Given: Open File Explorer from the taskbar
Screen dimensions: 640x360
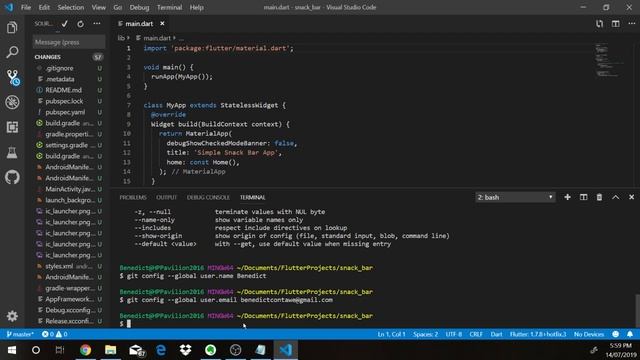Looking at the screenshot, I should click(111, 350).
